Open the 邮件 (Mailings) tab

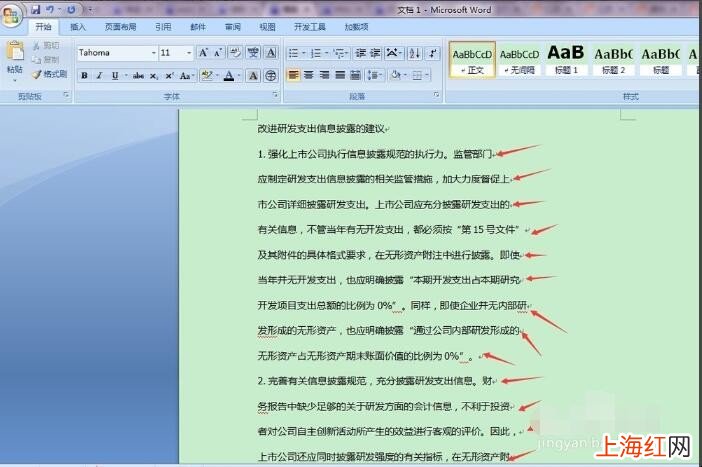(198, 27)
